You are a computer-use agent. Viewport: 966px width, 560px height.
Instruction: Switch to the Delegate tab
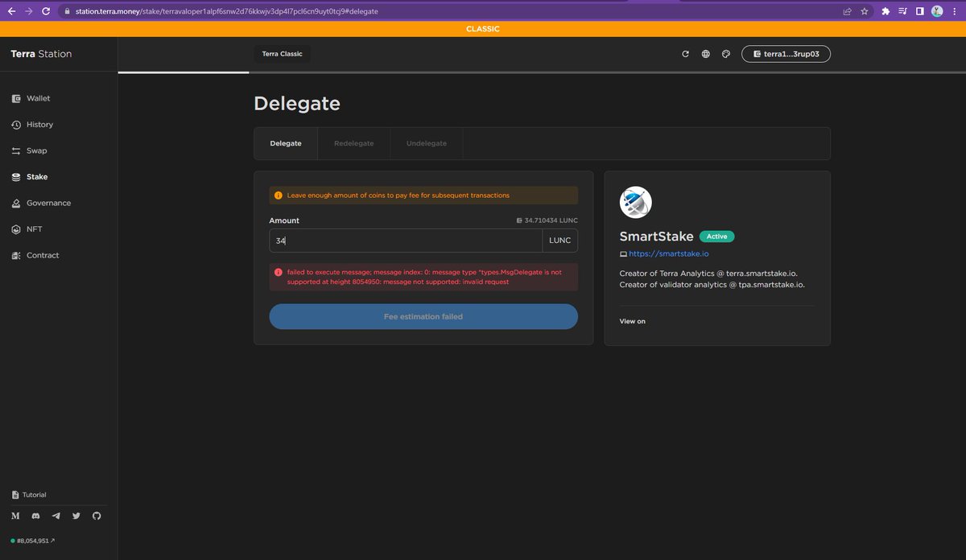tap(286, 143)
